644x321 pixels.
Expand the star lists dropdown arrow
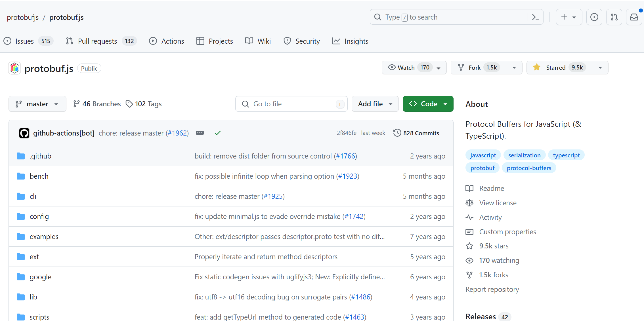point(600,67)
